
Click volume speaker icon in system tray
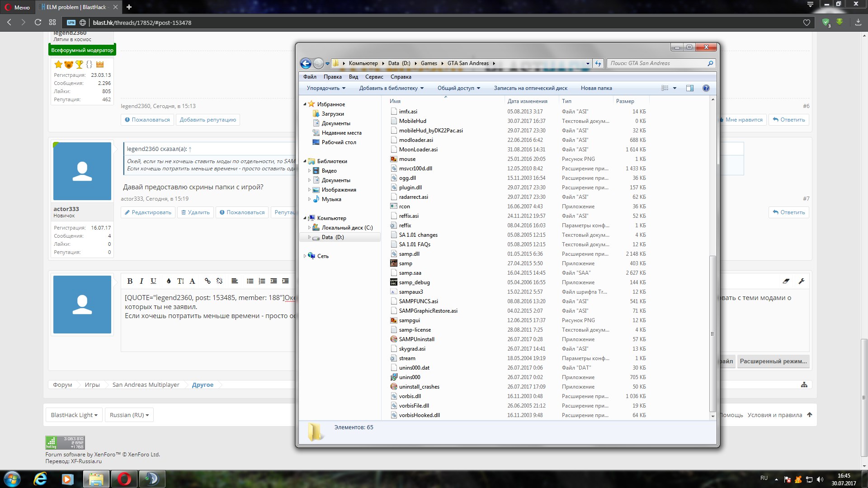pyautogui.click(x=820, y=479)
